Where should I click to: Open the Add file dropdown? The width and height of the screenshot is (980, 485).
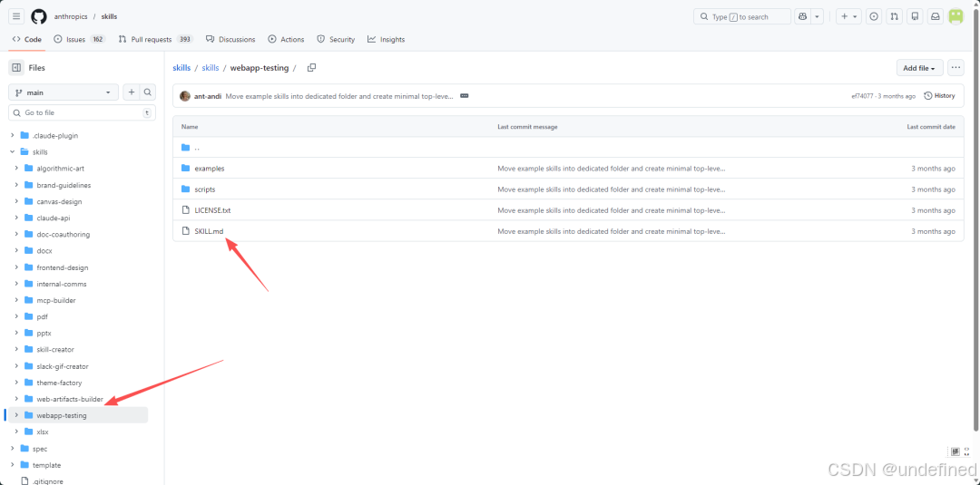[x=919, y=68]
